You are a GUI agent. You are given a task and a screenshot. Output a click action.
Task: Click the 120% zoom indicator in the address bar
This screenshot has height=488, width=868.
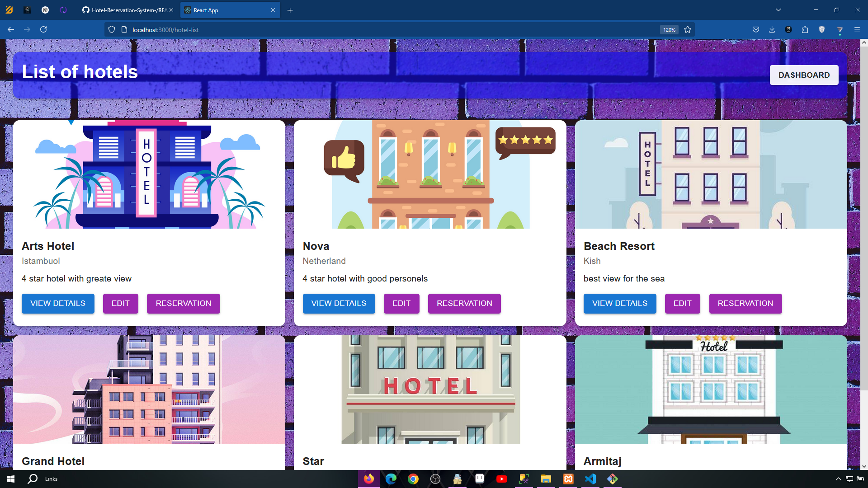click(669, 29)
